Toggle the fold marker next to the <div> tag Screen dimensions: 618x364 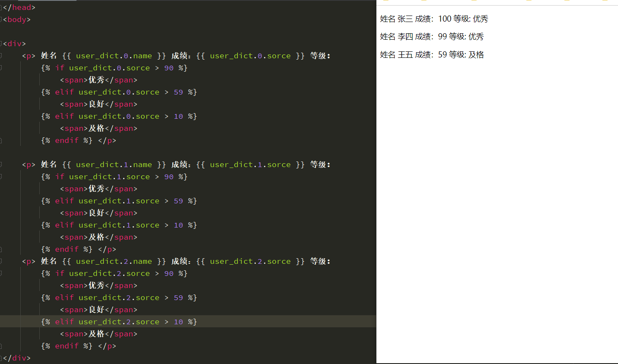(x=2, y=43)
